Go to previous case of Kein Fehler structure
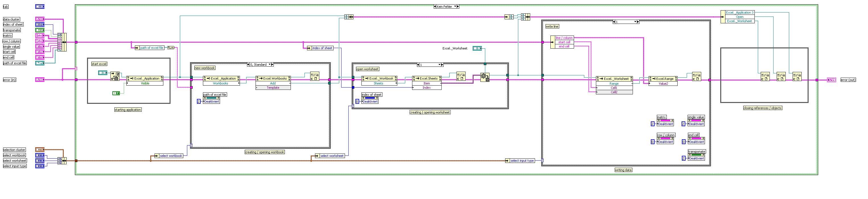Viewport: 868px width, 199px height. click(x=435, y=7)
